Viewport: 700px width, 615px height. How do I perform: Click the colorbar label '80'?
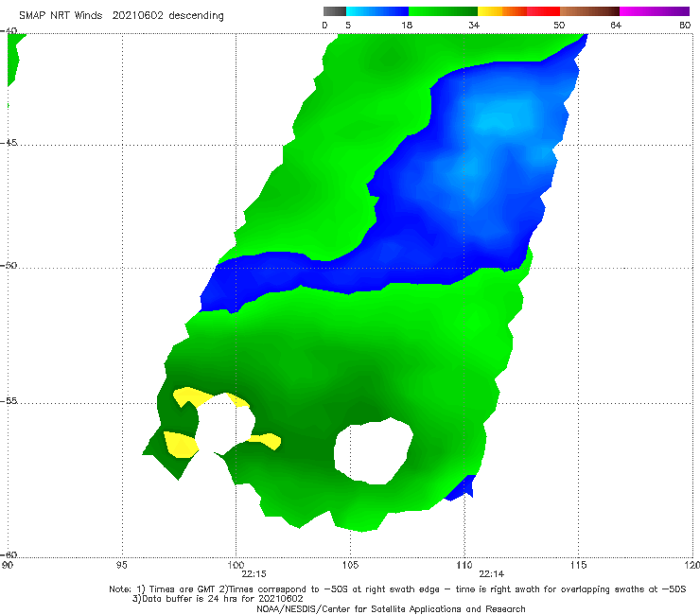(x=685, y=26)
